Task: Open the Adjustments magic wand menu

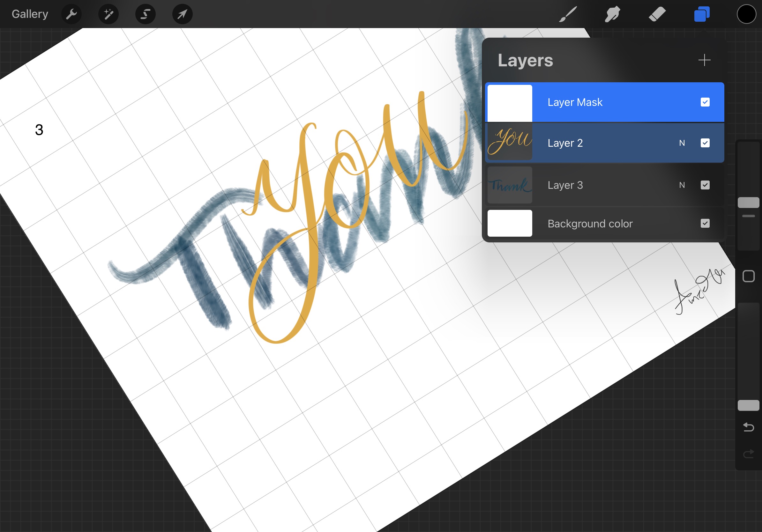Action: tap(108, 14)
